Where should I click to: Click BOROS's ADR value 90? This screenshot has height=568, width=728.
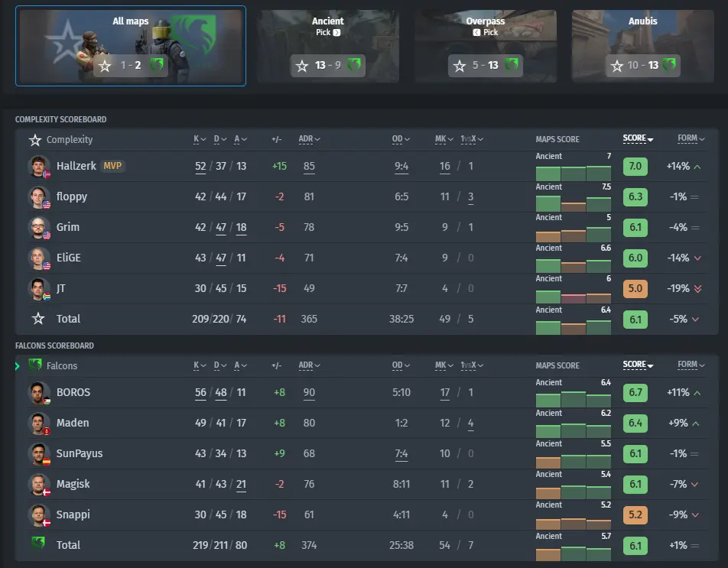[x=309, y=393]
